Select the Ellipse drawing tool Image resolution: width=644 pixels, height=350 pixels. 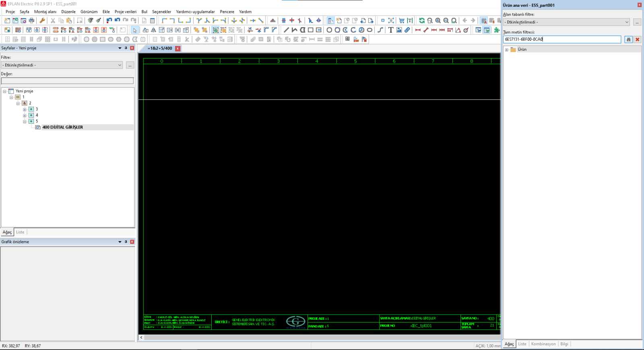pyautogui.click(x=369, y=30)
